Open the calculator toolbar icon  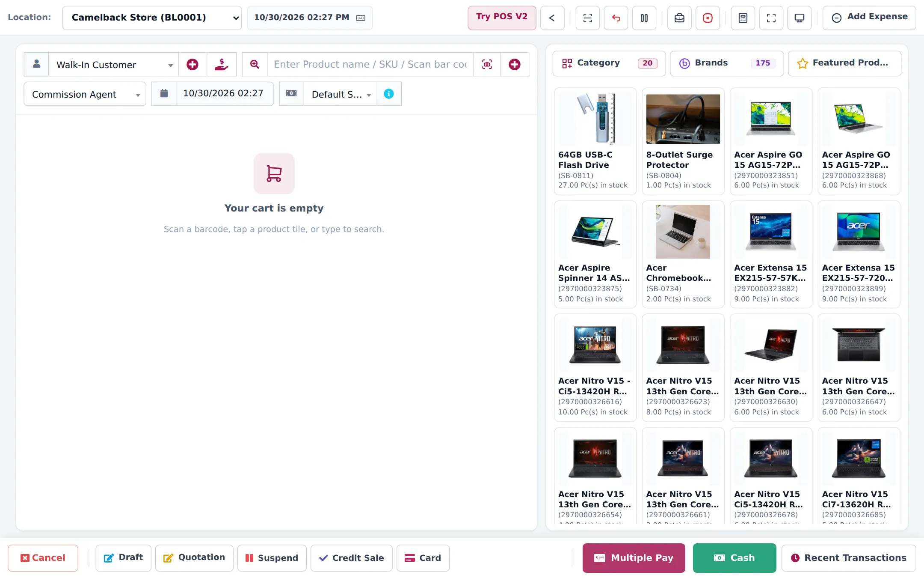[x=743, y=18]
